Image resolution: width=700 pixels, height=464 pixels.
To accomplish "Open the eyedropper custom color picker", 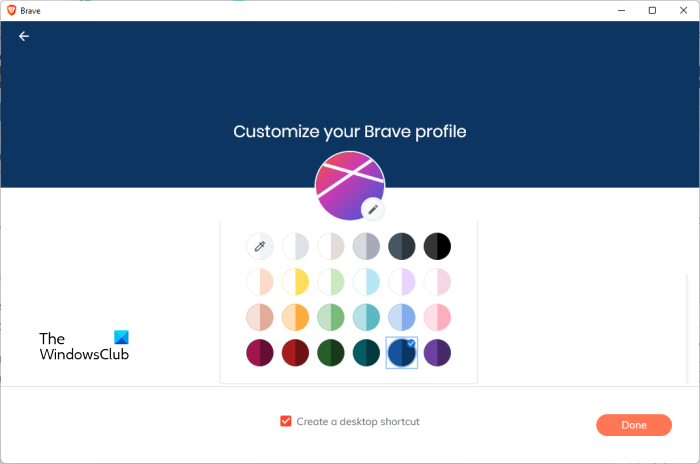I will [260, 246].
